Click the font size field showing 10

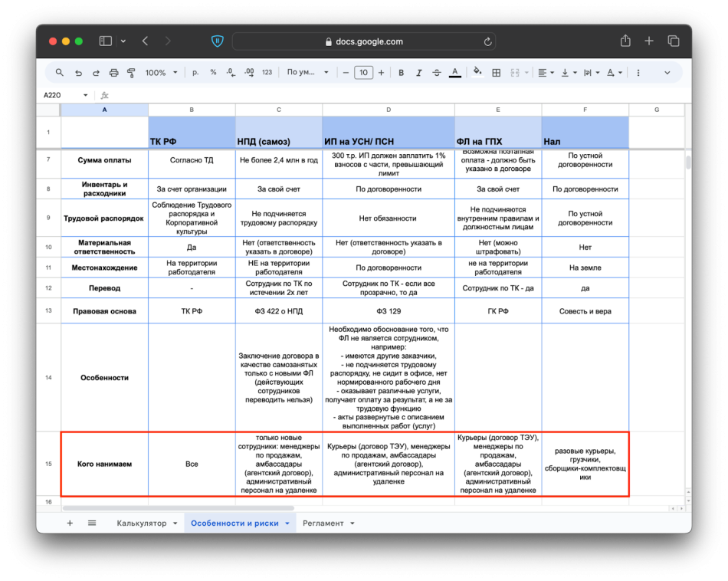click(363, 73)
